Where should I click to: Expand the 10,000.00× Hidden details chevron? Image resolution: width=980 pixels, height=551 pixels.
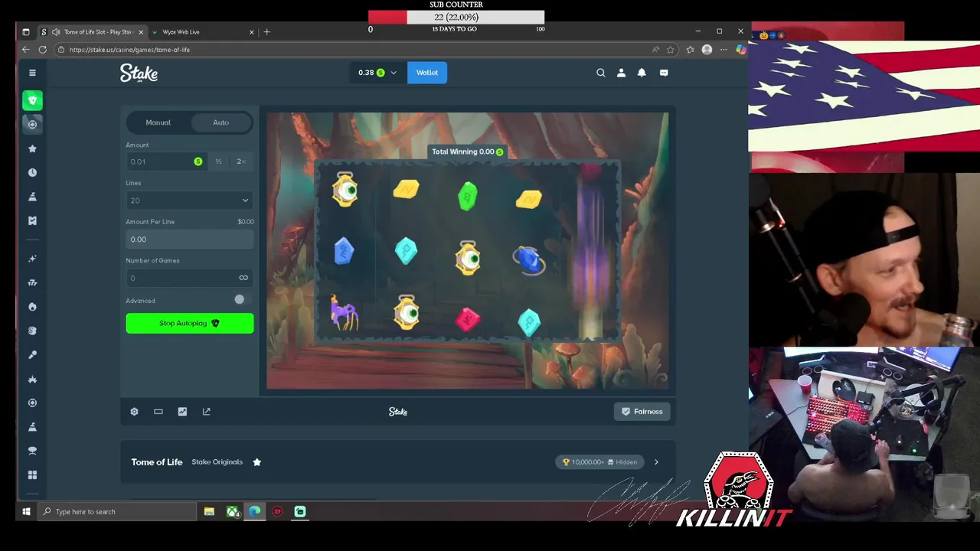(656, 462)
